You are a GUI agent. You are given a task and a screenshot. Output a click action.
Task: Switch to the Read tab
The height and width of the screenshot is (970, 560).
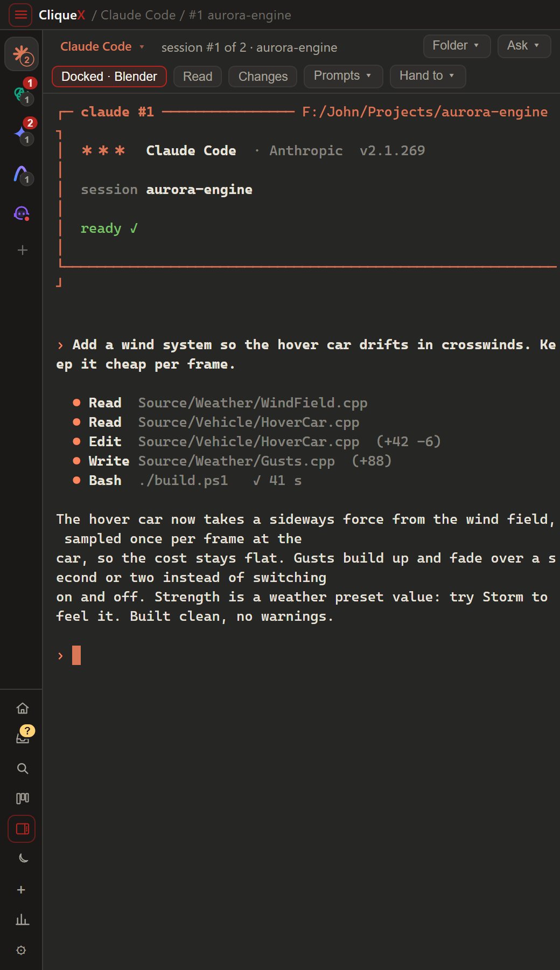pyautogui.click(x=198, y=77)
